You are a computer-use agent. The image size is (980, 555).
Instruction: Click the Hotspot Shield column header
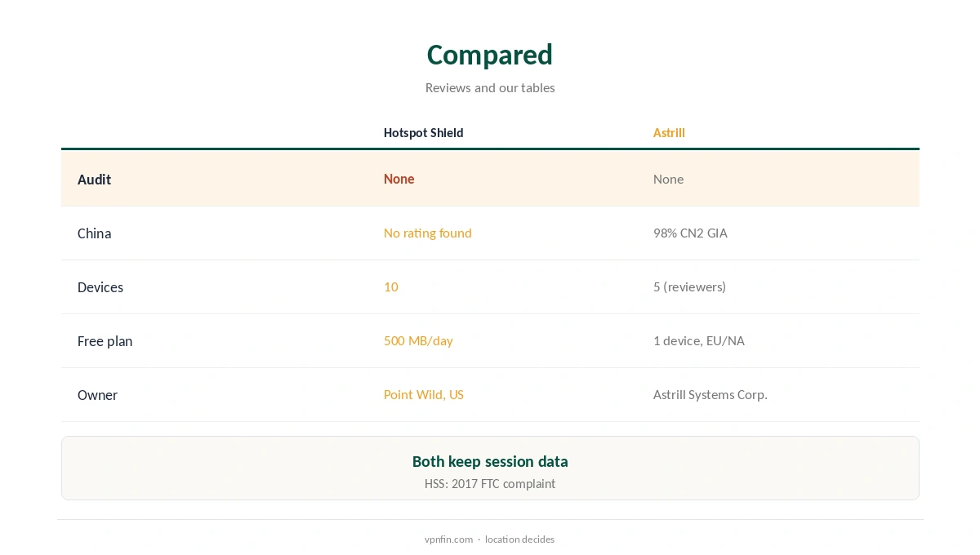click(423, 132)
